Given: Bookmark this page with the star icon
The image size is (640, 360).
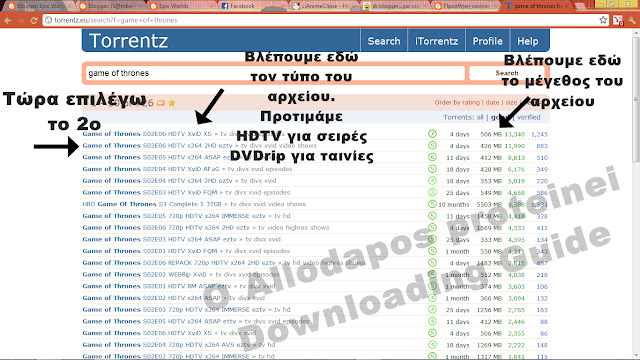Looking at the screenshot, I should tap(603, 20).
